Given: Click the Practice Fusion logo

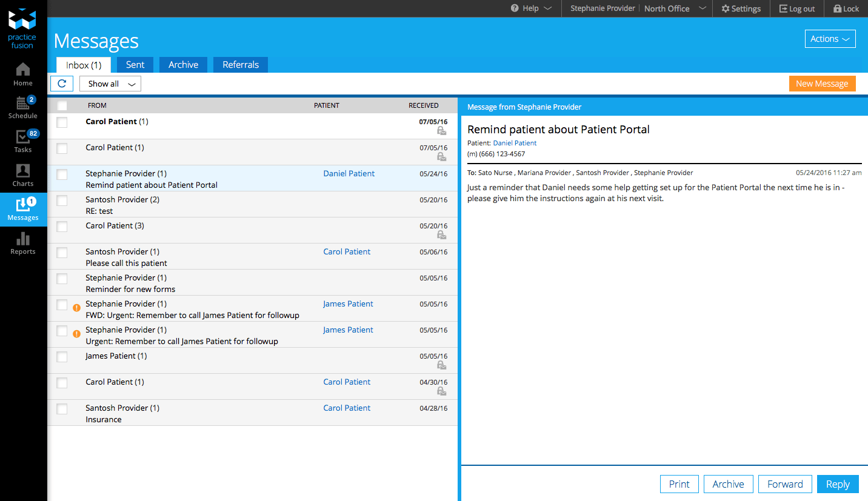Looking at the screenshot, I should 22,28.
